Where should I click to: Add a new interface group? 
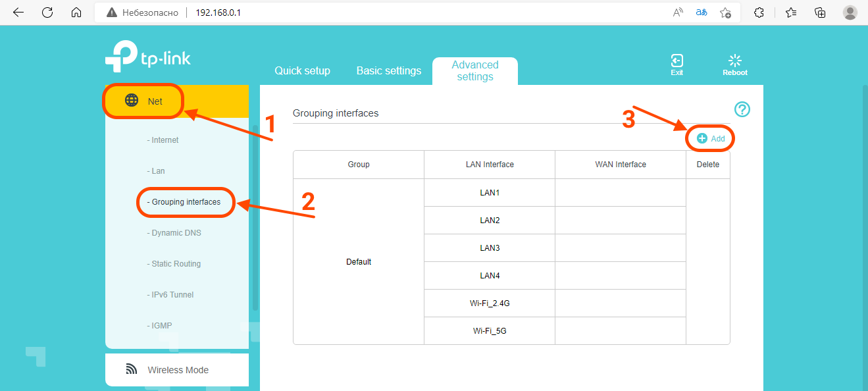711,139
